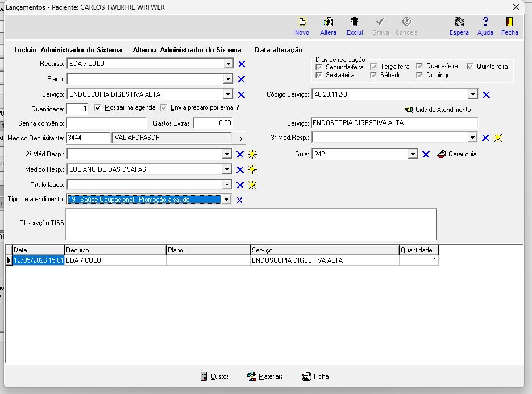The height and width of the screenshot is (394, 532).
Task: Expand the Plano dropdown arrow
Action: click(x=228, y=79)
